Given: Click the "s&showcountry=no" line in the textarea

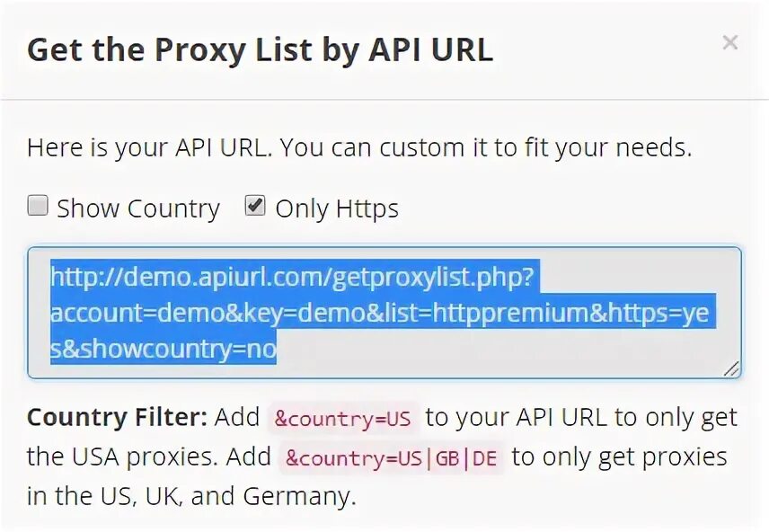Looking at the screenshot, I should [x=164, y=349].
